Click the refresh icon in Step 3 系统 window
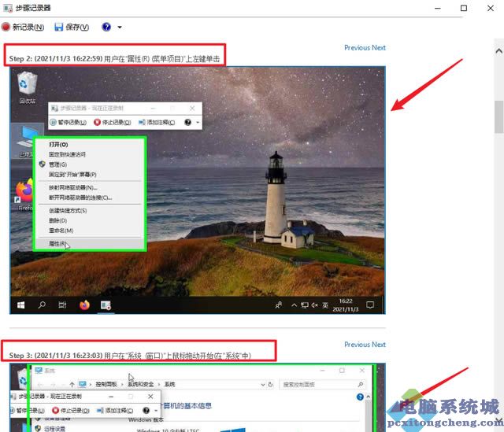The image size is (504, 432). tap(270, 385)
